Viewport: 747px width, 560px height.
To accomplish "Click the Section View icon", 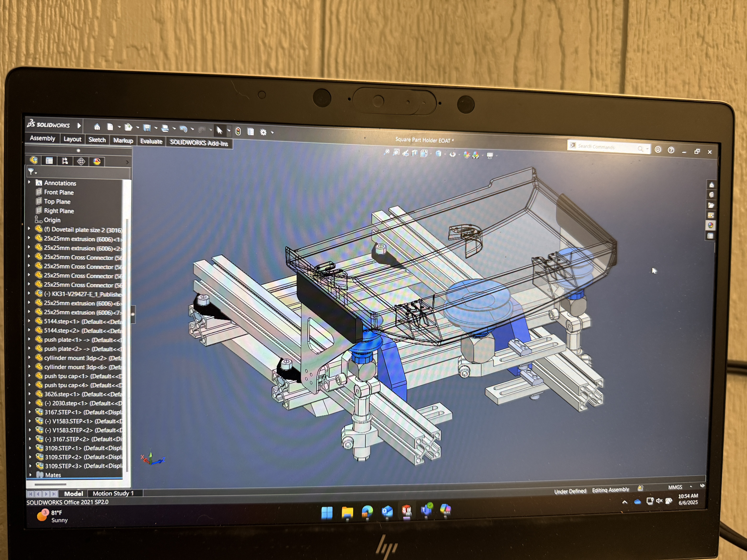I will point(415,153).
